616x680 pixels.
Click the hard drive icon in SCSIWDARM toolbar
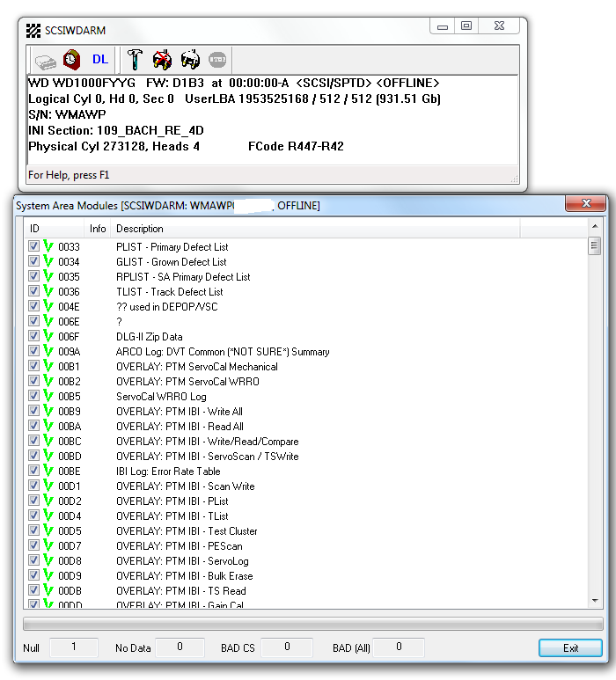coord(46,62)
